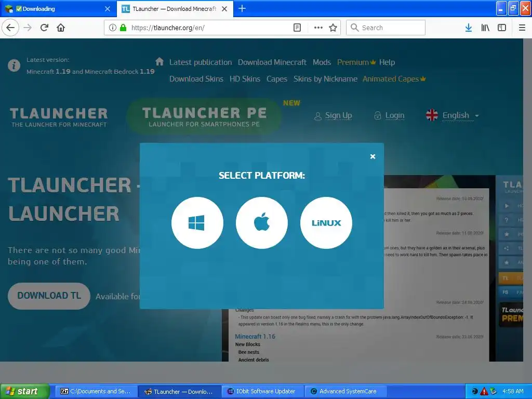The image size is (532, 399).
Task: Open page actions three-dot menu
Action: click(318, 28)
